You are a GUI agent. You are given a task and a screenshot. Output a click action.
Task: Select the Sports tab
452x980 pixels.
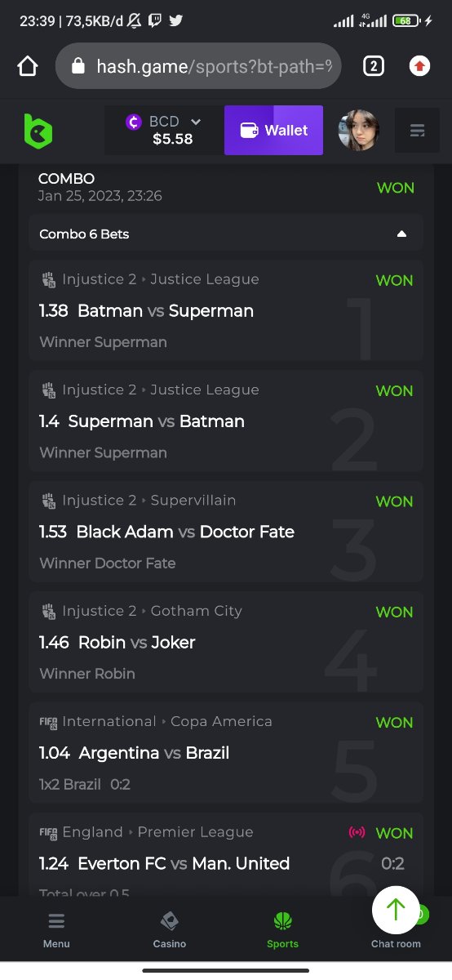tap(282, 930)
